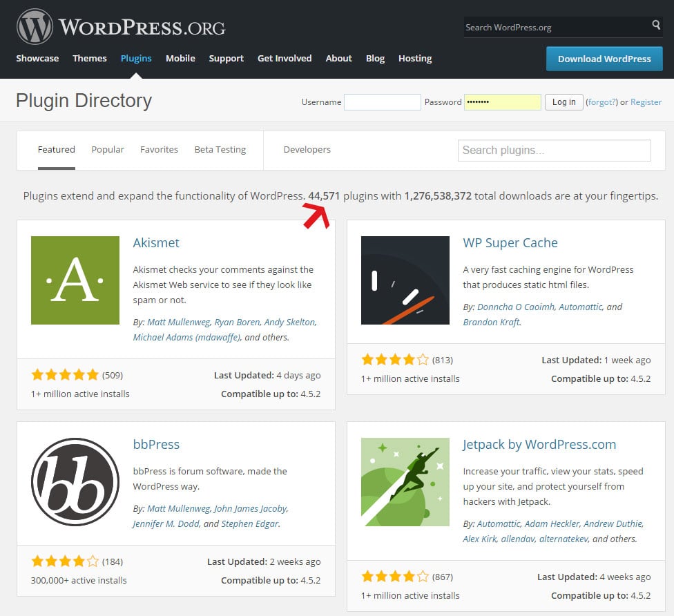Screen dimensions: 674x616
Task: Click Akismet's star rating
Action: tap(65, 375)
